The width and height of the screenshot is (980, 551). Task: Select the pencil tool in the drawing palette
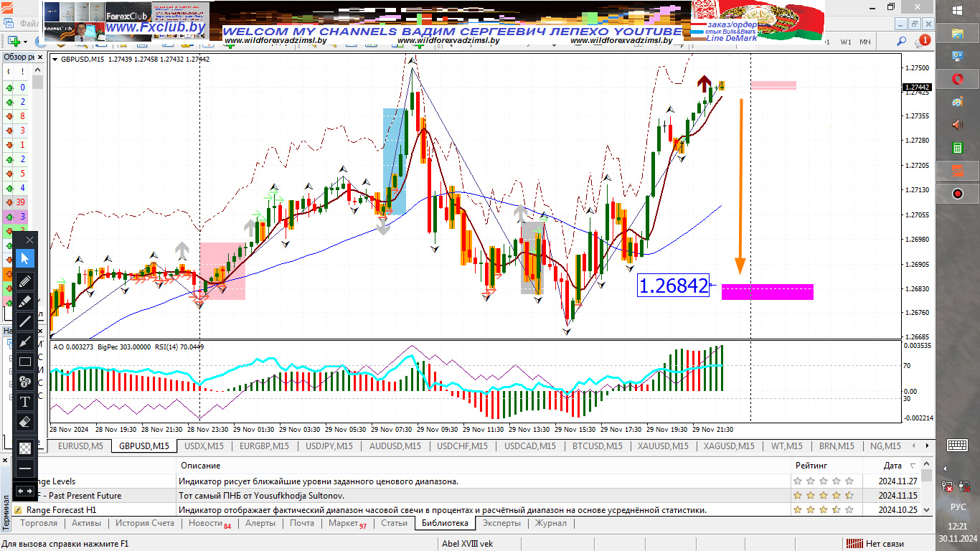25,281
